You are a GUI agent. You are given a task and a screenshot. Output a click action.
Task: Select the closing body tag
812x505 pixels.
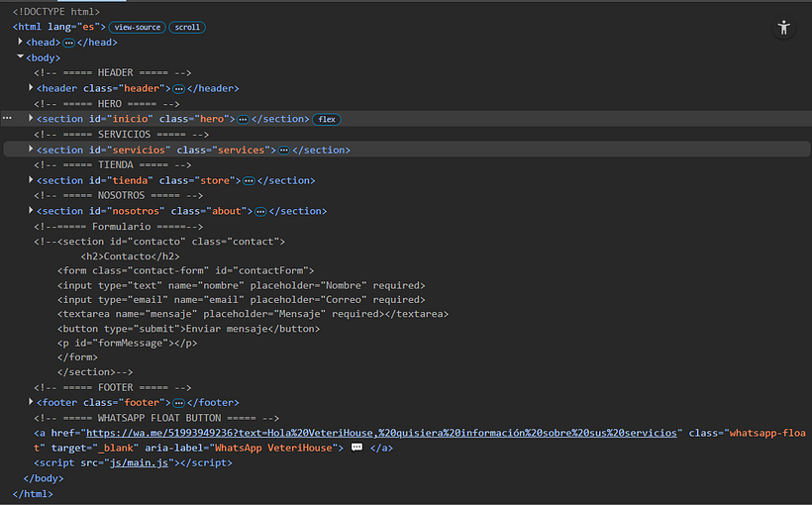click(44, 478)
